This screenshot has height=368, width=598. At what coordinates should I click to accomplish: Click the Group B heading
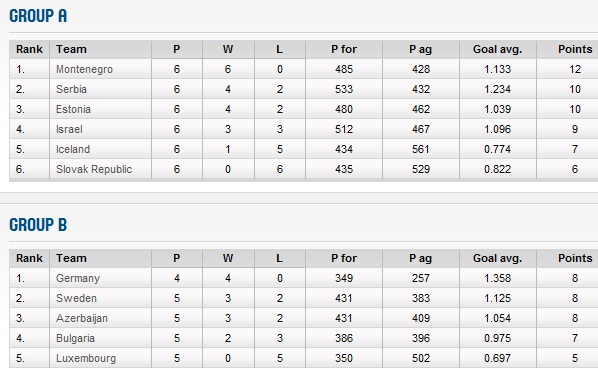[38, 225]
